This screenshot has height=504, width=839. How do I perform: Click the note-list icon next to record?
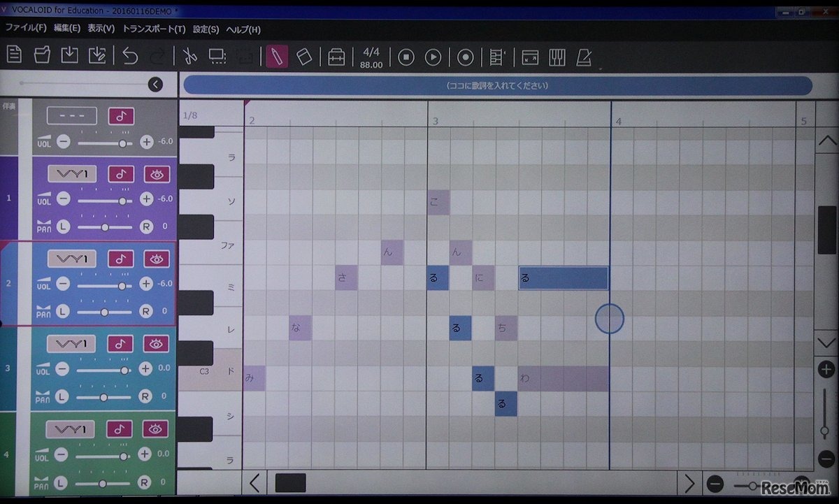click(x=497, y=57)
